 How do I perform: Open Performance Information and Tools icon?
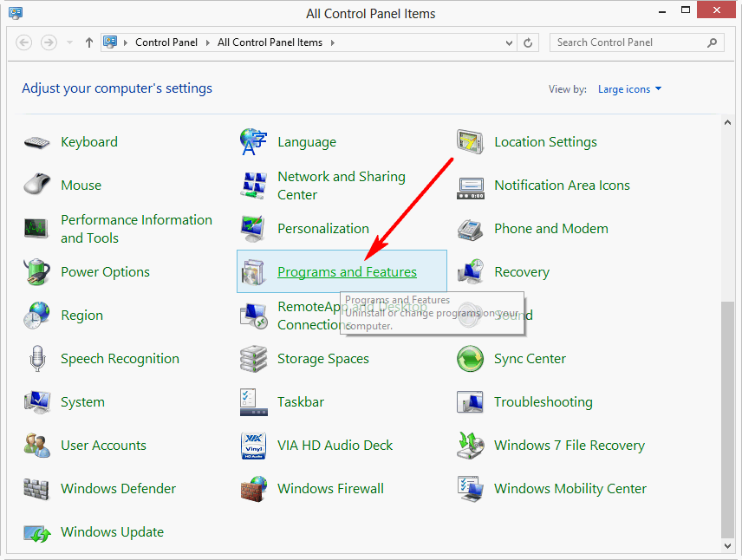tap(36, 228)
